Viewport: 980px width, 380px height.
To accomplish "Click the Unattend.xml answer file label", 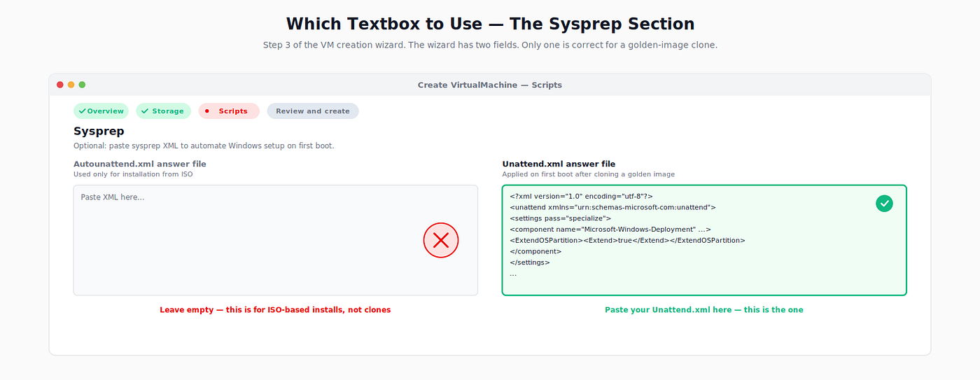I will coord(559,164).
